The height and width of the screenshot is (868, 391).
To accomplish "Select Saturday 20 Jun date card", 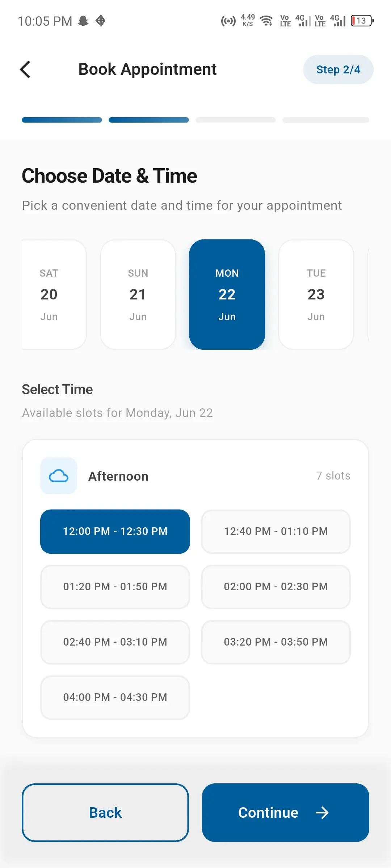I will (x=54, y=294).
